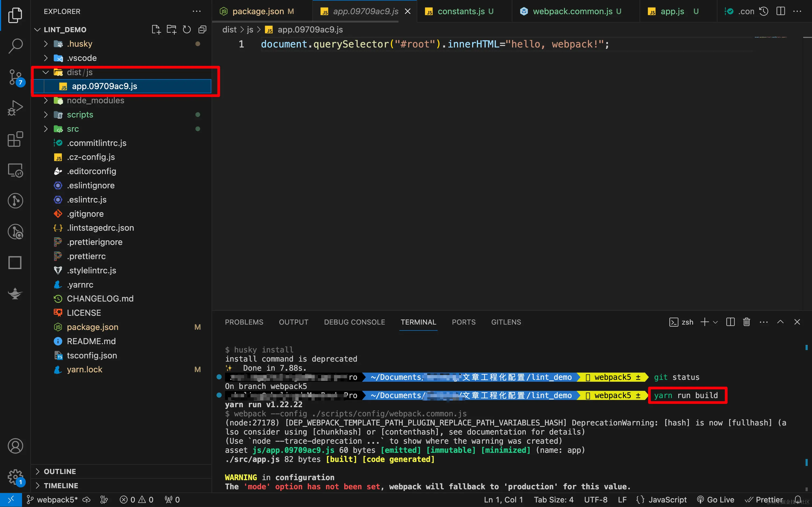This screenshot has width=812, height=507.
Task: Split the terminal panel
Action: (730, 322)
